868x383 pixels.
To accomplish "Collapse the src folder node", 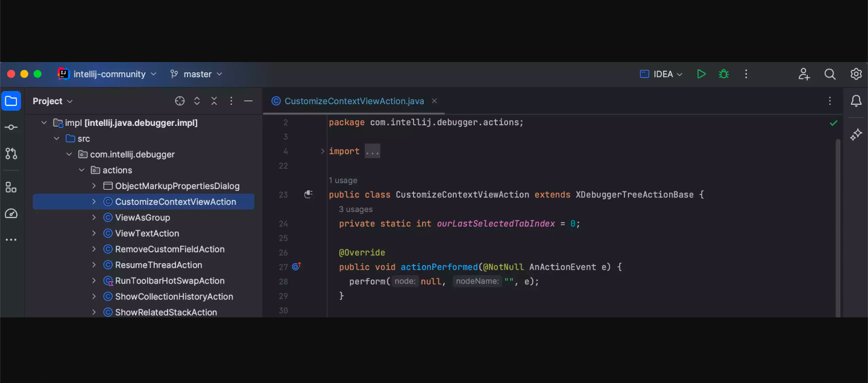I will [57, 139].
